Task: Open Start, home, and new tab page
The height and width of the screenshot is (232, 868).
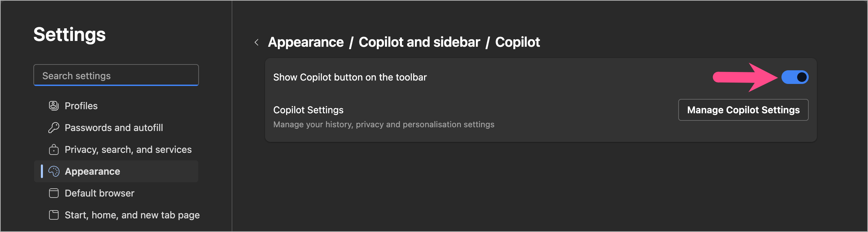Action: [x=132, y=215]
